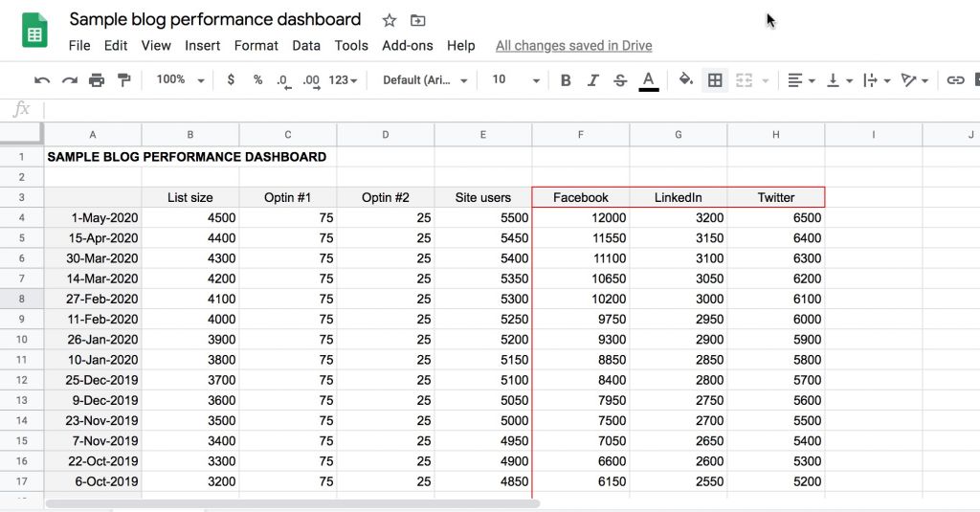Select the List size header cell
This screenshot has height=512, width=980.
coord(190,197)
